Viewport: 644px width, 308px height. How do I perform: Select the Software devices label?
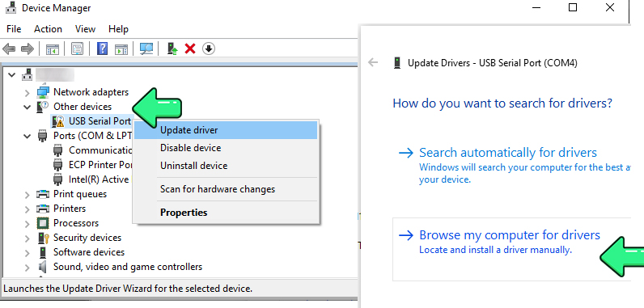point(89,252)
